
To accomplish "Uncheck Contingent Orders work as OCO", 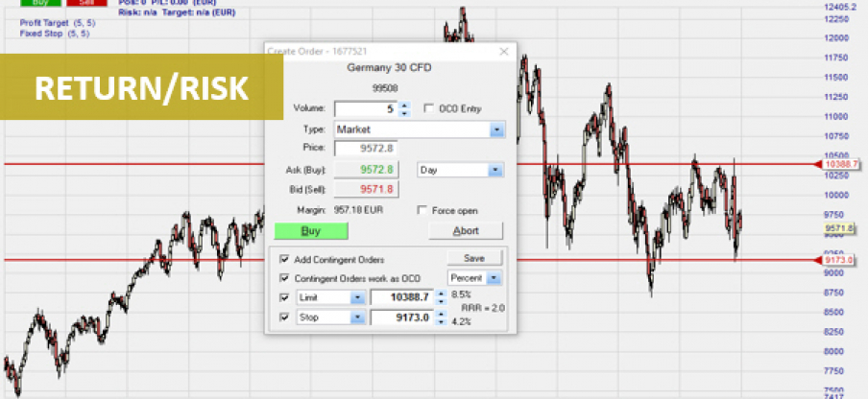I will (284, 278).
